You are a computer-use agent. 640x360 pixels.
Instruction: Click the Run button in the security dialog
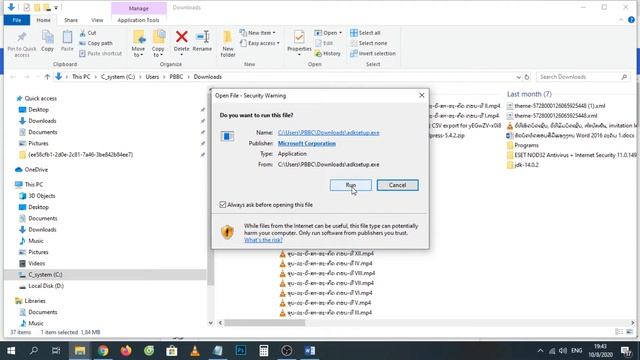[351, 185]
